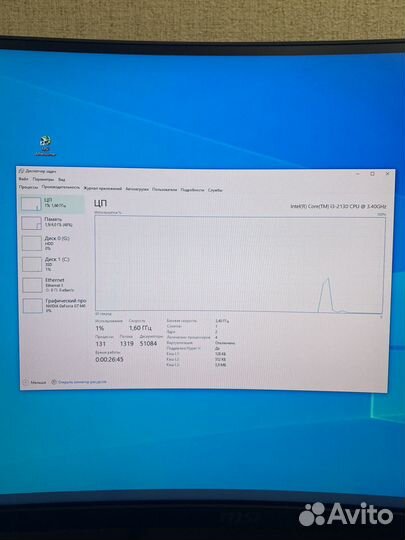Click the threads count 1319

[127, 343]
